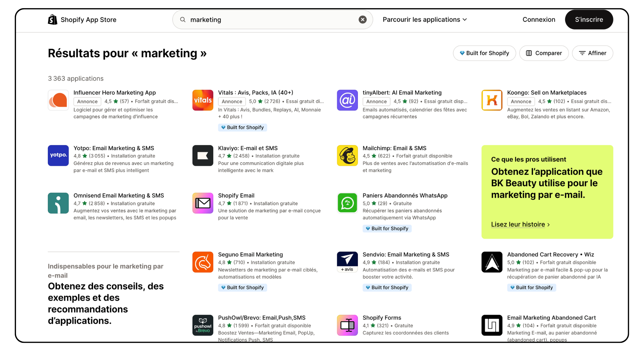Image resolution: width=644 pixels, height=351 pixels.
Task: Open Email Marketing Abandoned Cart icon
Action: (492, 325)
